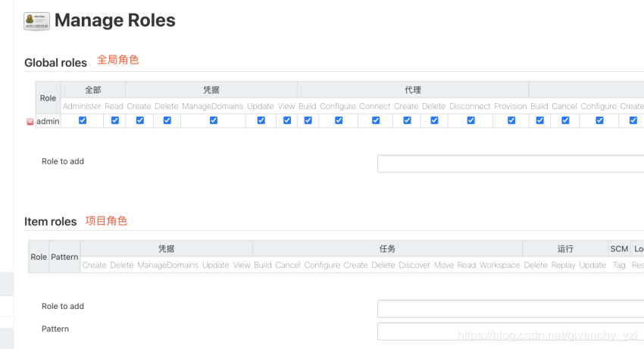Click ManageDomains label in Item roles table
The image size is (644, 349).
[167, 265]
